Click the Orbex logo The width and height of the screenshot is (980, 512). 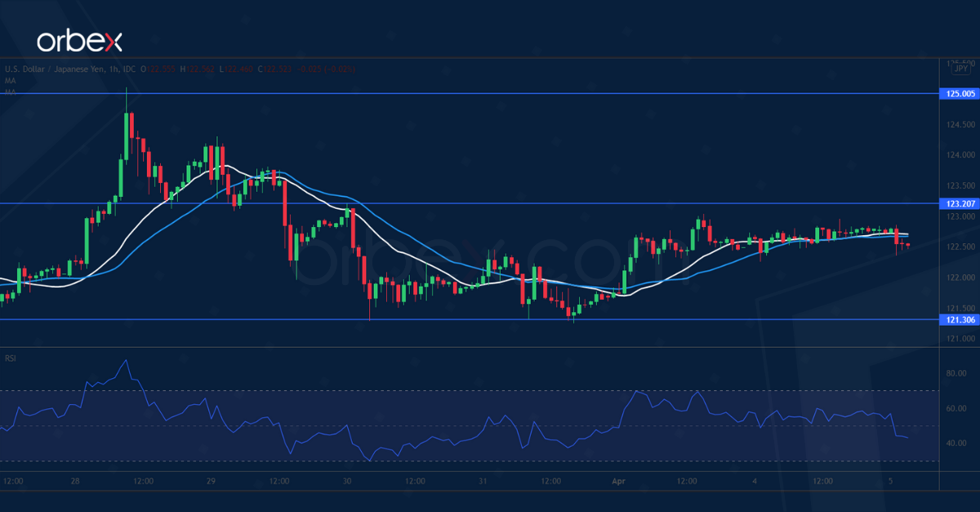click(82, 36)
